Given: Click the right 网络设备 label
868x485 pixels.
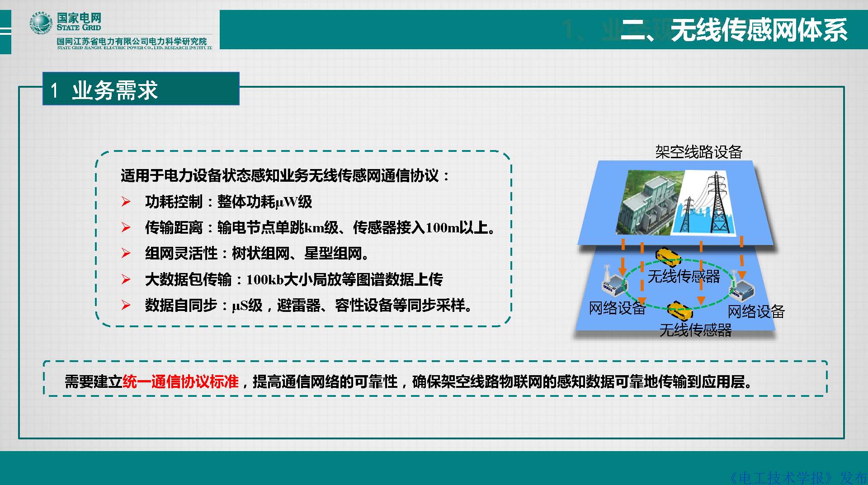Looking at the screenshot, I should pyautogui.click(x=756, y=311).
